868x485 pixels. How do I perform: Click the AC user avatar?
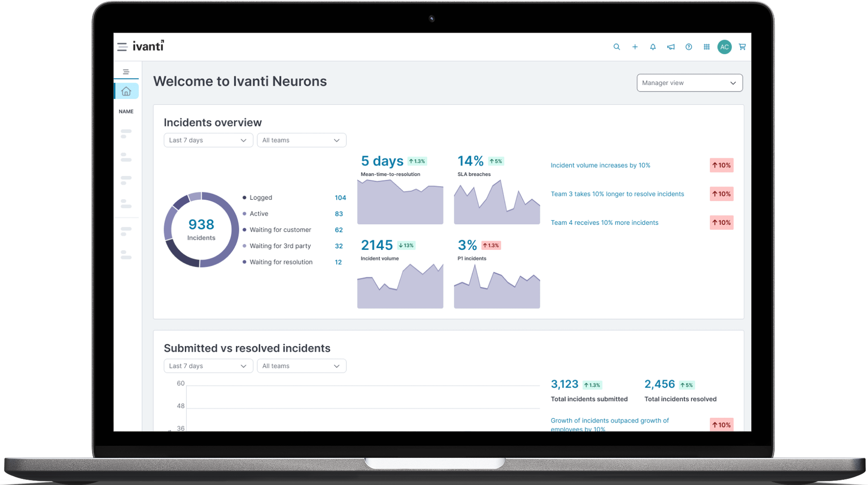pos(724,47)
